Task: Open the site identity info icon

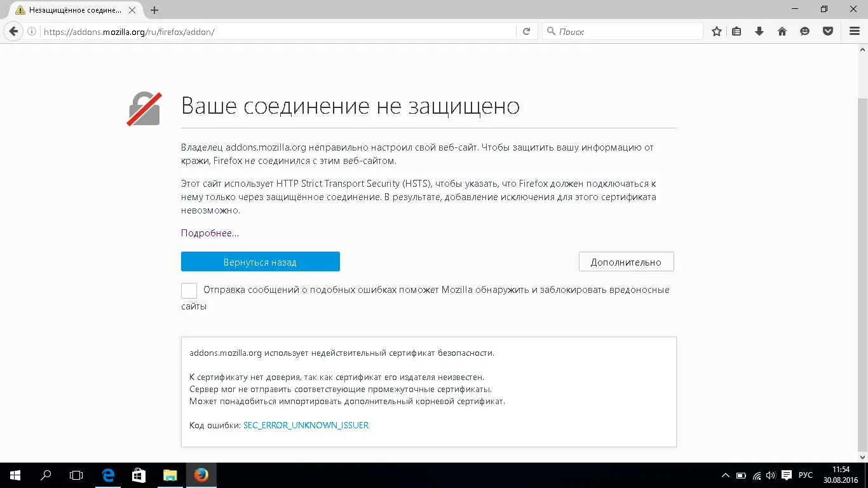Action: pyautogui.click(x=32, y=31)
